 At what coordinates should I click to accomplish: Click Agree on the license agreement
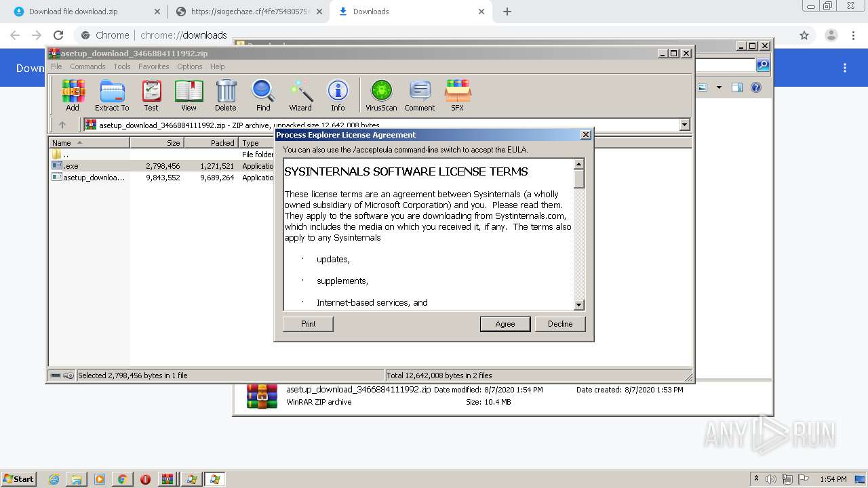505,324
